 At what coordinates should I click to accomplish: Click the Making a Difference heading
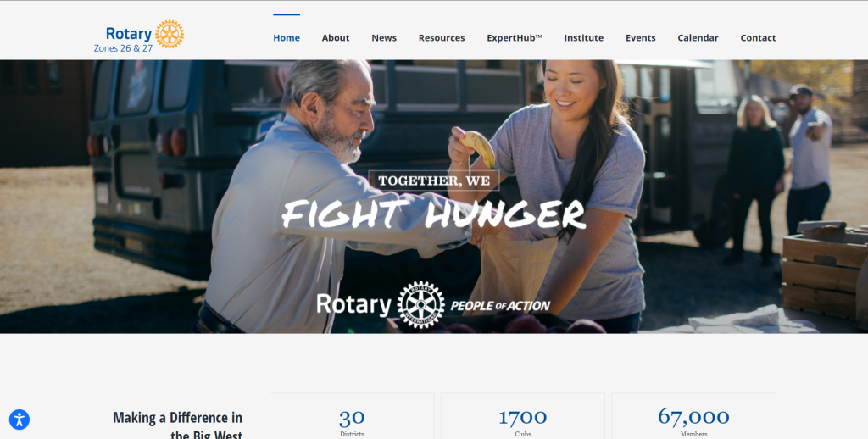178,425
